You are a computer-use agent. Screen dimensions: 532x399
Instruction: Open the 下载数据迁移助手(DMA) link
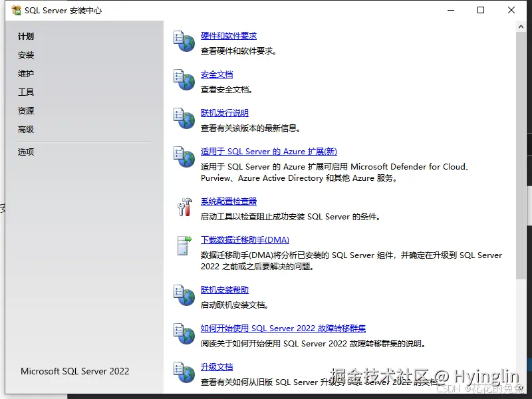245,240
